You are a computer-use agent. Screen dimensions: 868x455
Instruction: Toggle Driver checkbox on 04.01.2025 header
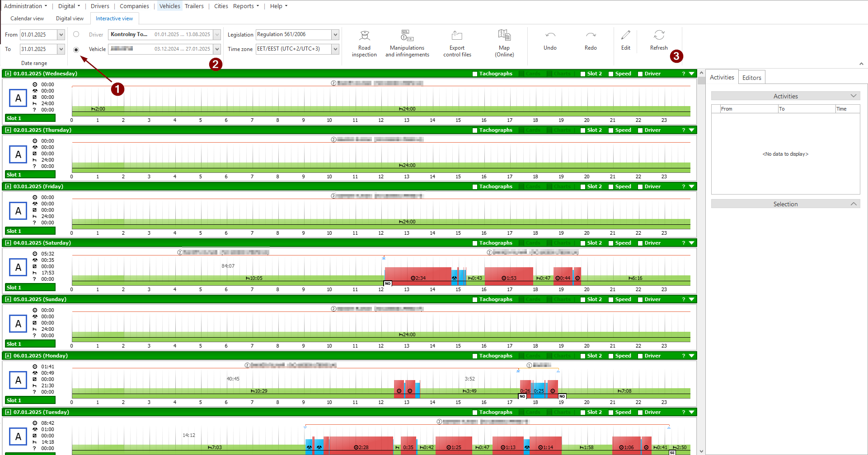[x=640, y=243]
